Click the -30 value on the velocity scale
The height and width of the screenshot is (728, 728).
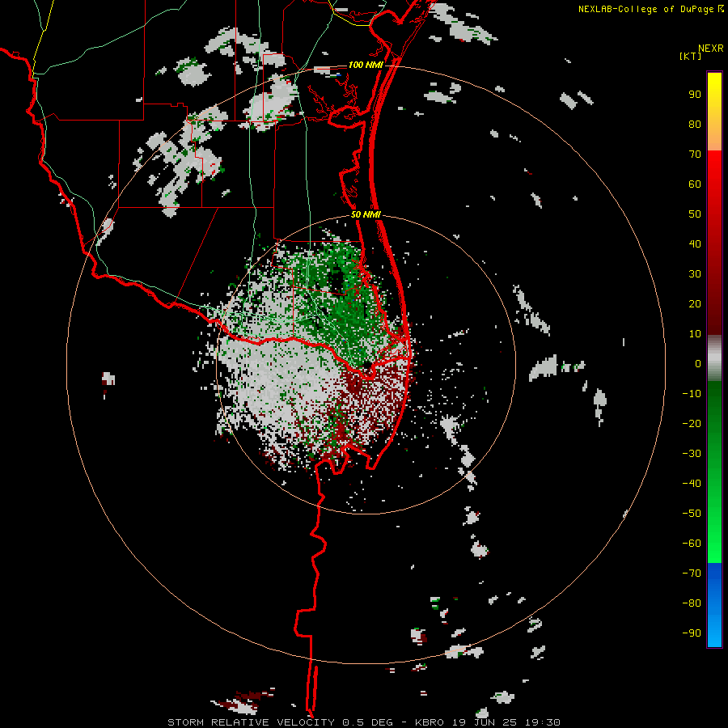[692, 454]
